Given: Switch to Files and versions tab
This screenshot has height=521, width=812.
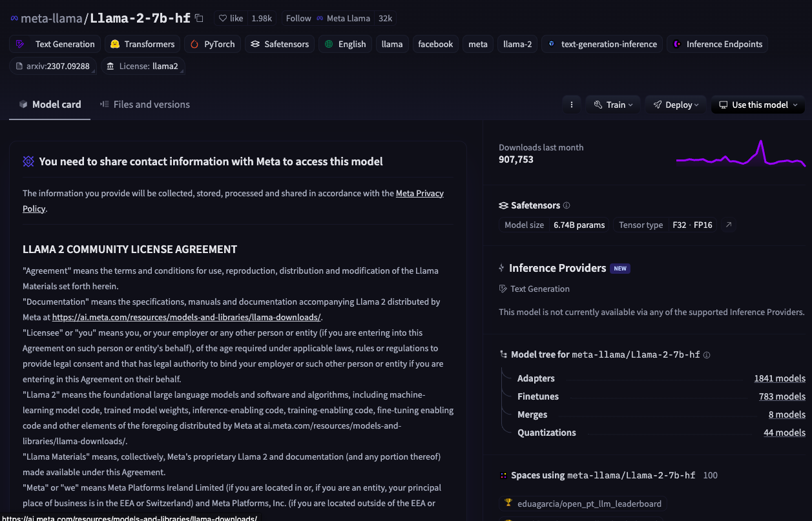Looking at the screenshot, I should pyautogui.click(x=145, y=104).
